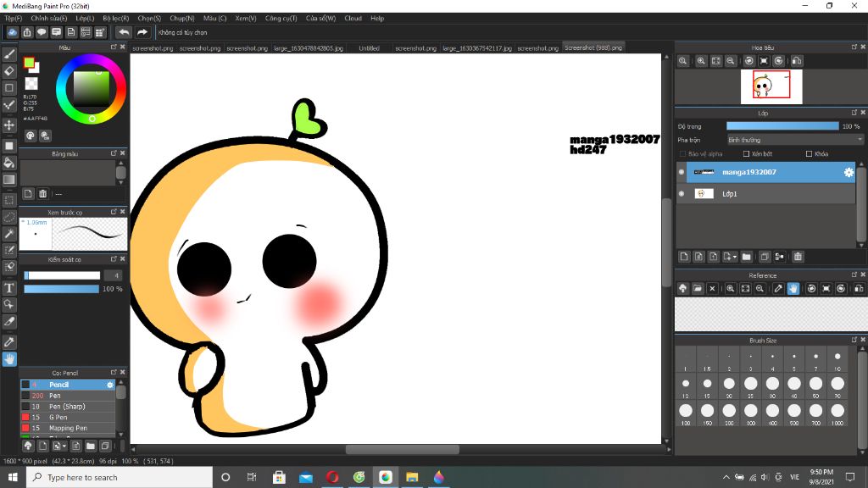Click the Undo arrow in top toolbar
This screenshot has height=488, width=868.
coord(124,32)
